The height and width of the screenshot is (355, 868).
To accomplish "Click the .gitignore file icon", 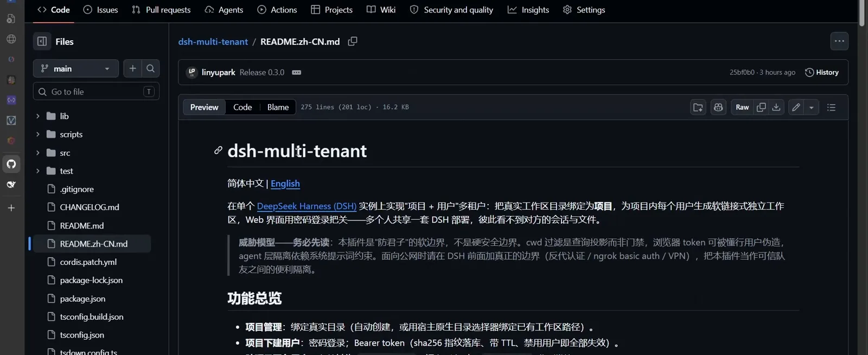I will coord(52,189).
